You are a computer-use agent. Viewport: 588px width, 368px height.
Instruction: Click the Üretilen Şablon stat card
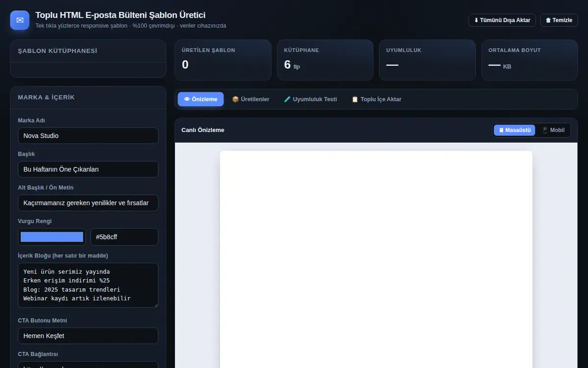223,60
